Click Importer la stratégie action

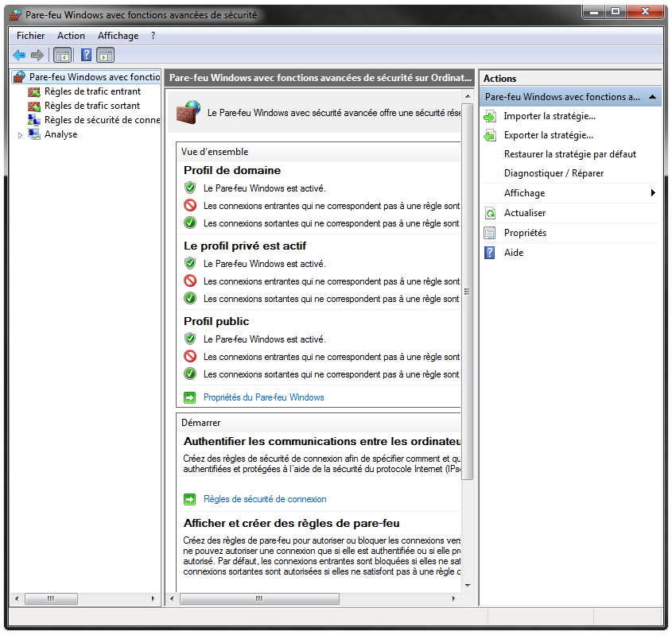coord(550,116)
